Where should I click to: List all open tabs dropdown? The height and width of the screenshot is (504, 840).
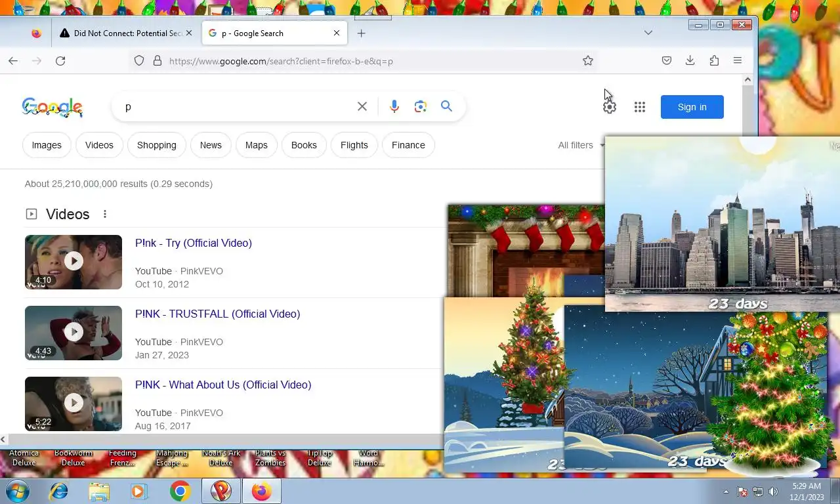coord(648,33)
